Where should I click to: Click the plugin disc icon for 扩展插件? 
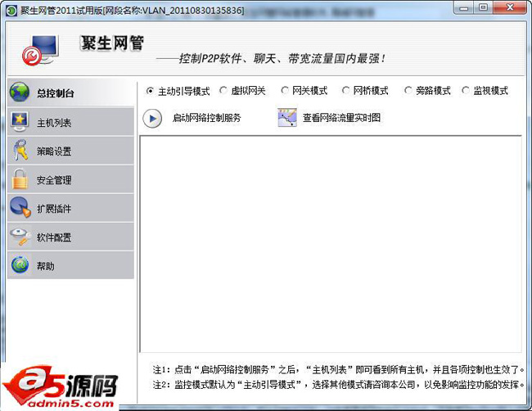[20, 207]
